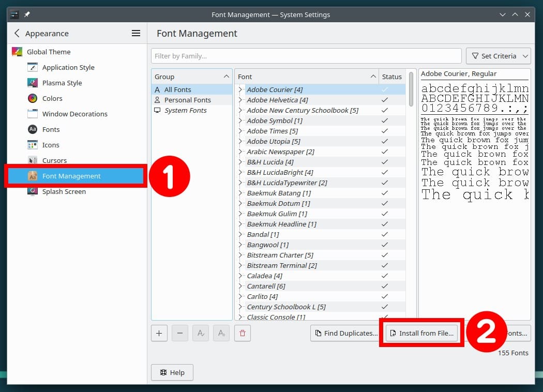Expand the Adobe Courier font family
The width and height of the screenshot is (543, 392).
240,89
